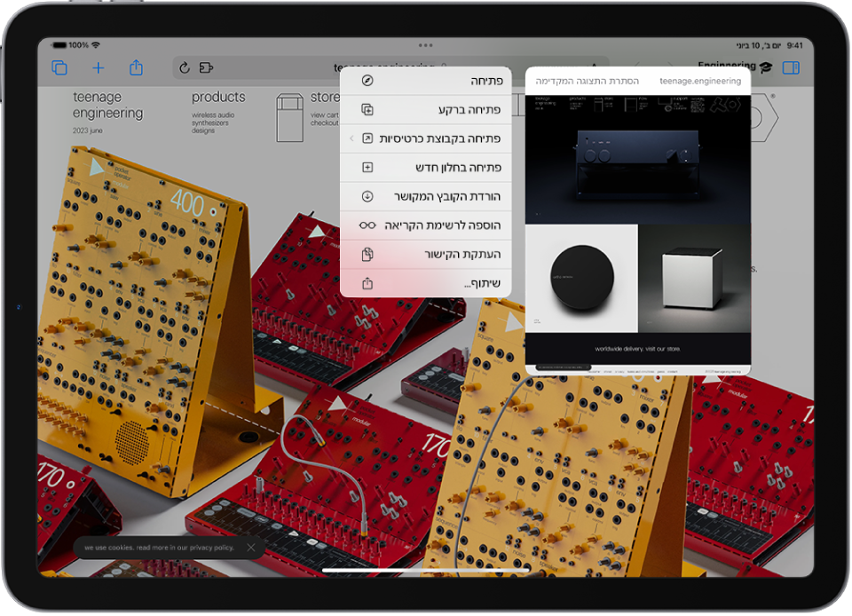The height and width of the screenshot is (616, 852).
Task: Choose שיתוף... from the context menu
Action: (425, 283)
